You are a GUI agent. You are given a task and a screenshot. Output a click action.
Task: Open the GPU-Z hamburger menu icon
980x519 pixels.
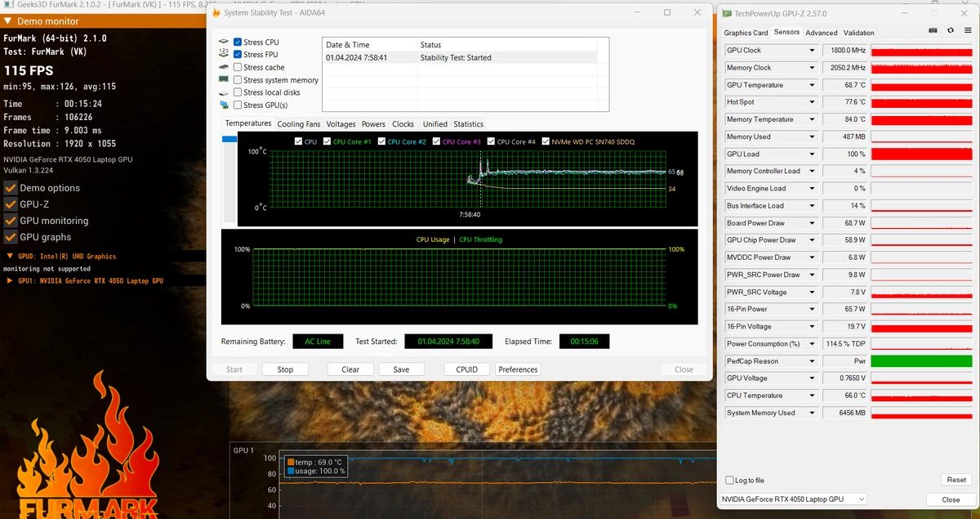click(968, 30)
